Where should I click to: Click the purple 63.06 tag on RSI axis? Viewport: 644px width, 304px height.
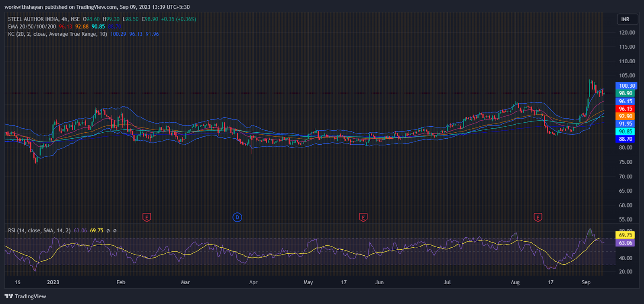[x=625, y=243]
